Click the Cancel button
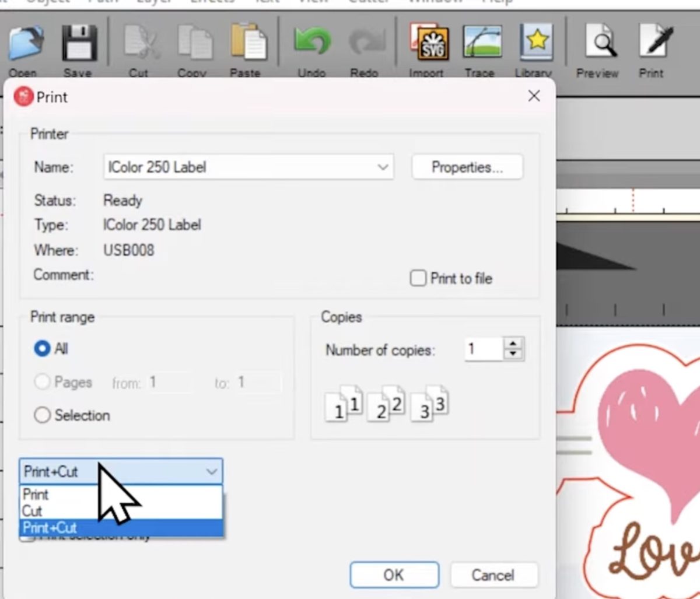The image size is (700, 599). click(x=494, y=575)
